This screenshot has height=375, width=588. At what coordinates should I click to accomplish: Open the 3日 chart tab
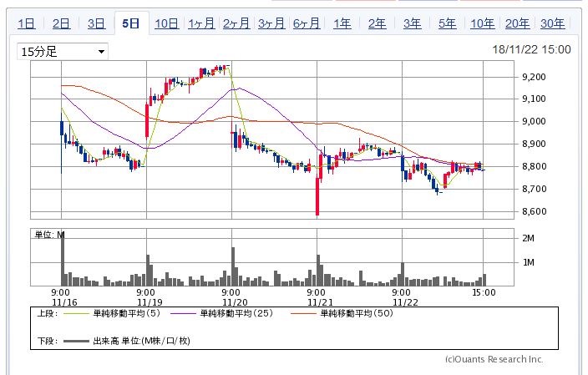coord(96,23)
